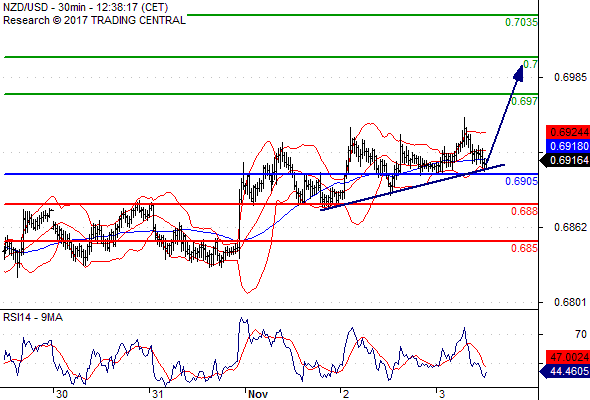Select the 0.6985 price axis value

(x=570, y=78)
